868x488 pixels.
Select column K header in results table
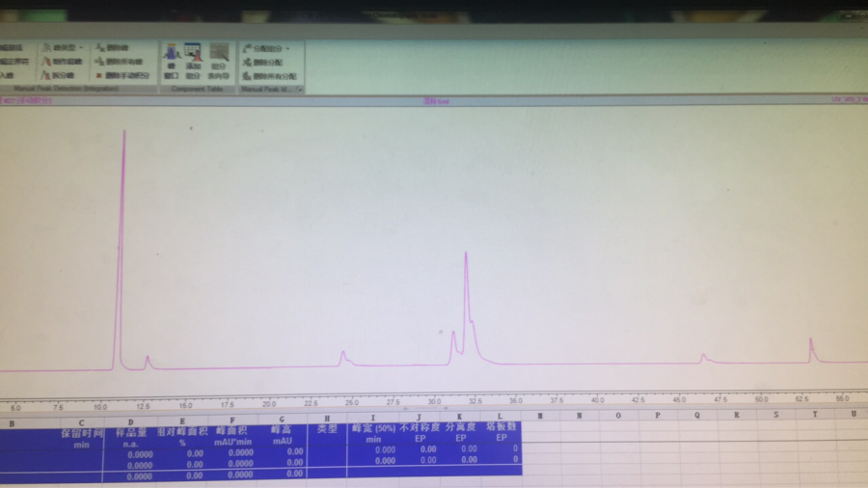pos(459,417)
